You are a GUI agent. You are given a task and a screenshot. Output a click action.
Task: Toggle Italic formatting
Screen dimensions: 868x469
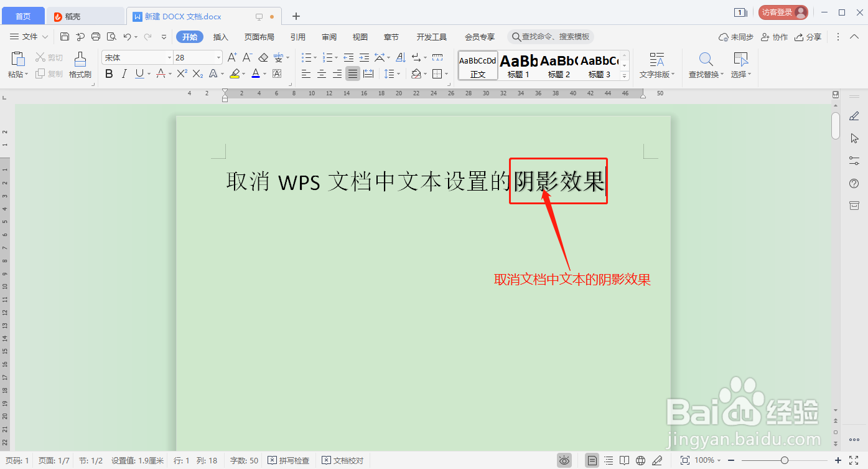point(124,74)
